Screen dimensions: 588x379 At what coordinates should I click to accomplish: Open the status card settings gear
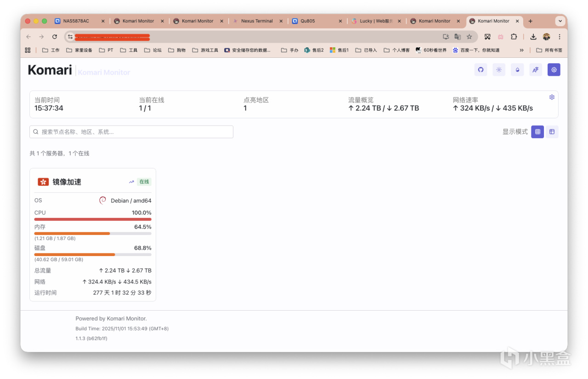click(552, 97)
